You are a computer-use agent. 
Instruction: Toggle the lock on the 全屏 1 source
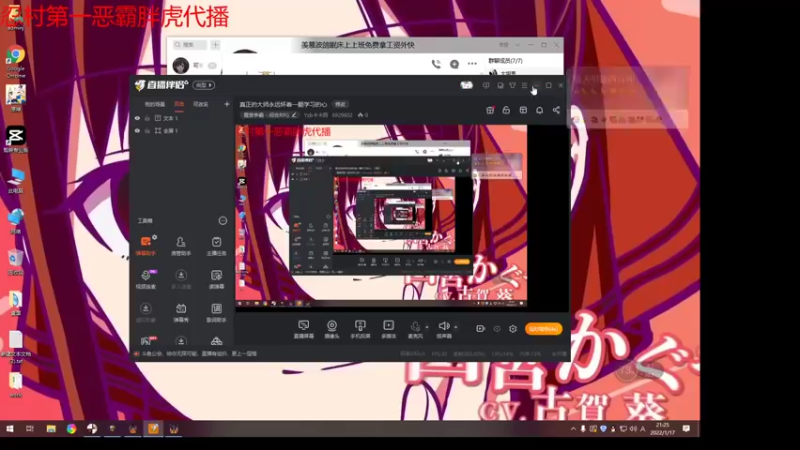point(147,131)
